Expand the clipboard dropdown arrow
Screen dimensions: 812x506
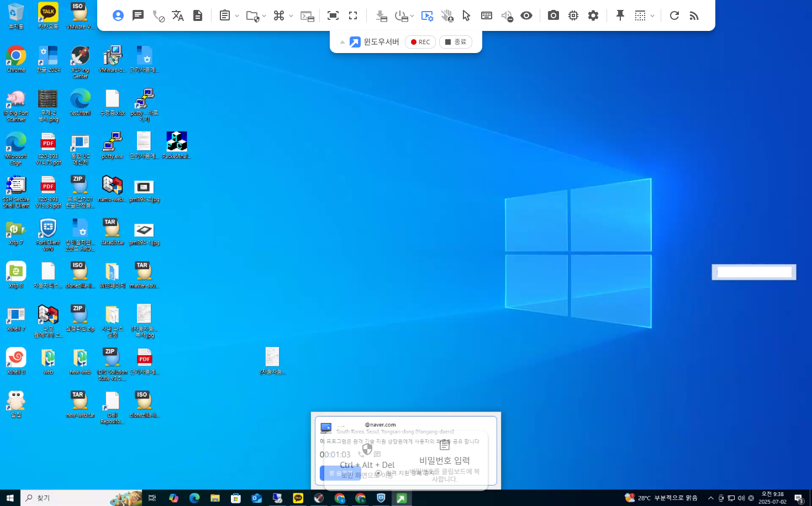point(237,16)
